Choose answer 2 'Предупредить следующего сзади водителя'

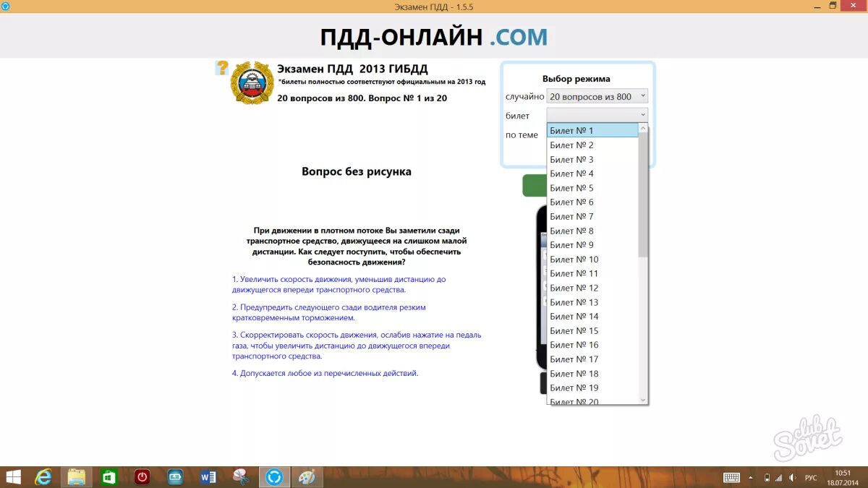coord(329,312)
